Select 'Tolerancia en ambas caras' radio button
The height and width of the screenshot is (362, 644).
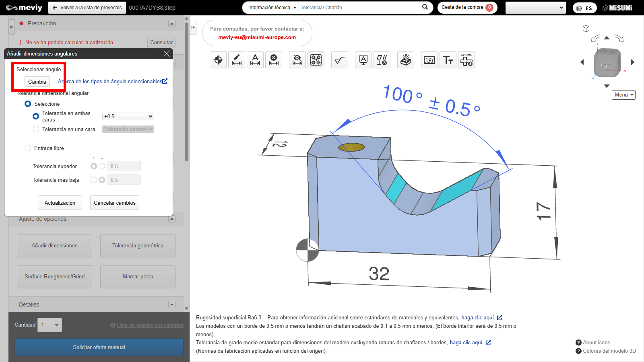(x=36, y=116)
